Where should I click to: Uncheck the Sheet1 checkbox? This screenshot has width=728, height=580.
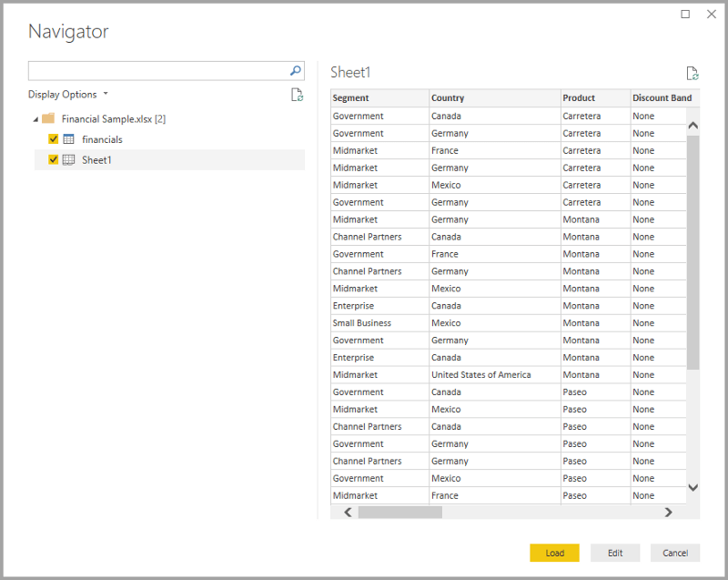(53, 159)
